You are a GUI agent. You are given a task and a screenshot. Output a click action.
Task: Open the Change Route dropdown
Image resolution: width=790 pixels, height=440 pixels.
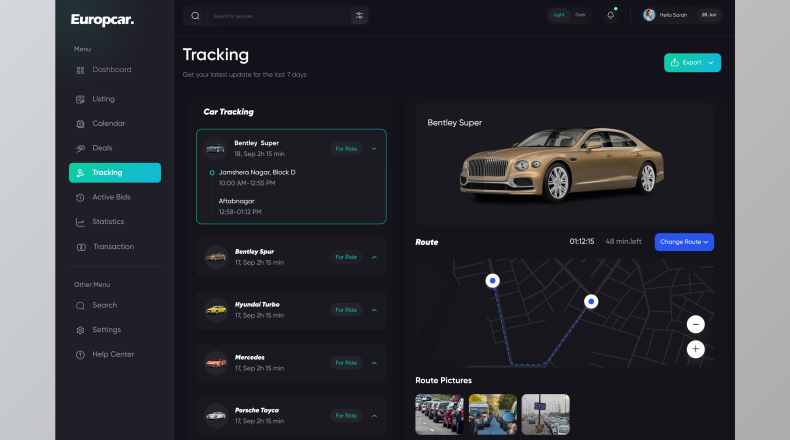click(x=684, y=242)
